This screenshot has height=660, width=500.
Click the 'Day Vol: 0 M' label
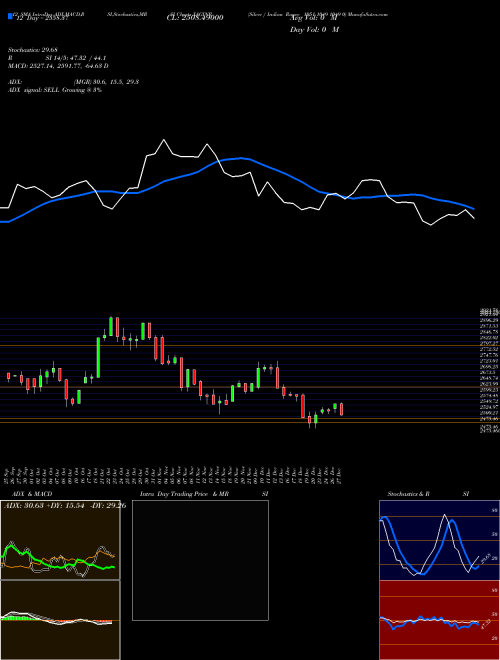click(314, 29)
